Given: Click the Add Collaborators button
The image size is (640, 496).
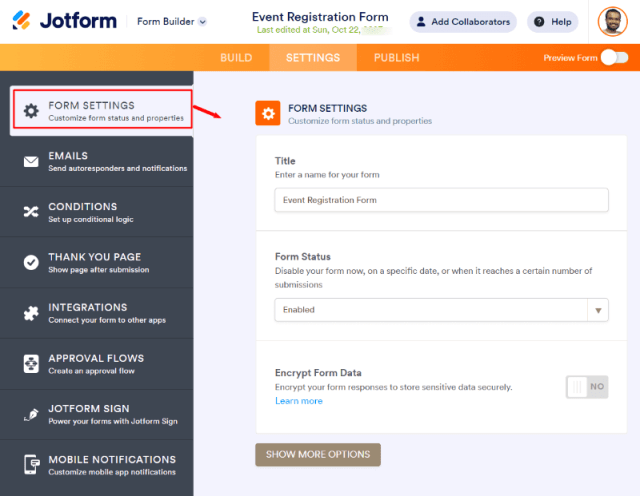Looking at the screenshot, I should (463, 22).
